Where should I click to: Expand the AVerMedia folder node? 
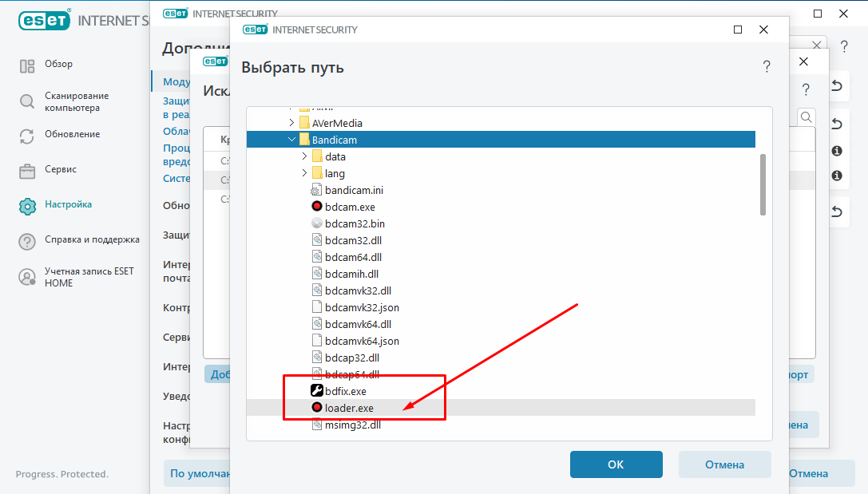291,123
